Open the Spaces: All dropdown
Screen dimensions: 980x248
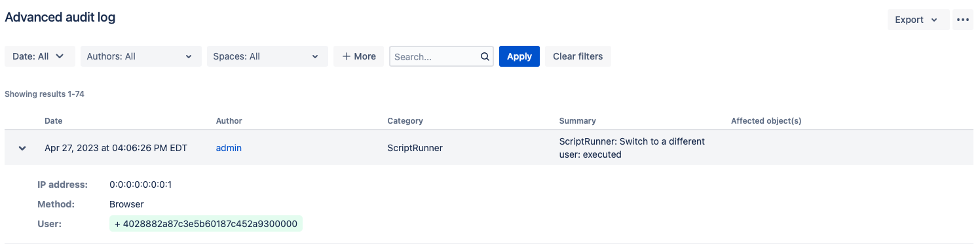pyautogui.click(x=267, y=56)
